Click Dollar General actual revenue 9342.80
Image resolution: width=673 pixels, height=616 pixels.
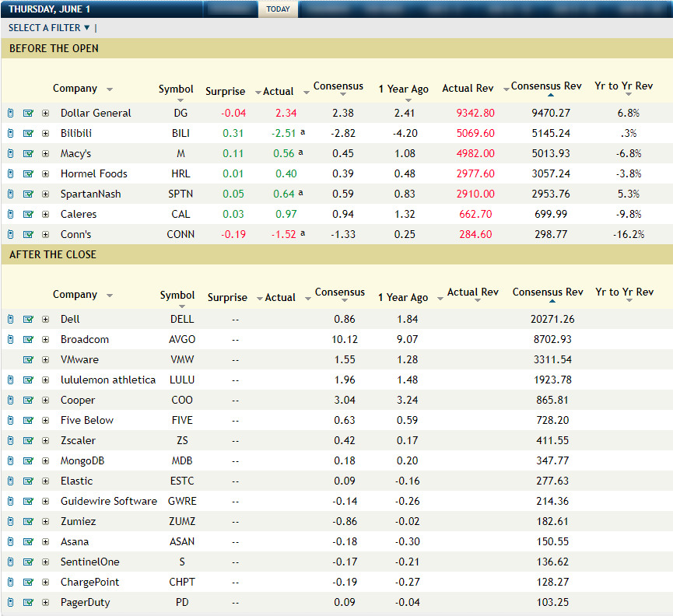(475, 114)
